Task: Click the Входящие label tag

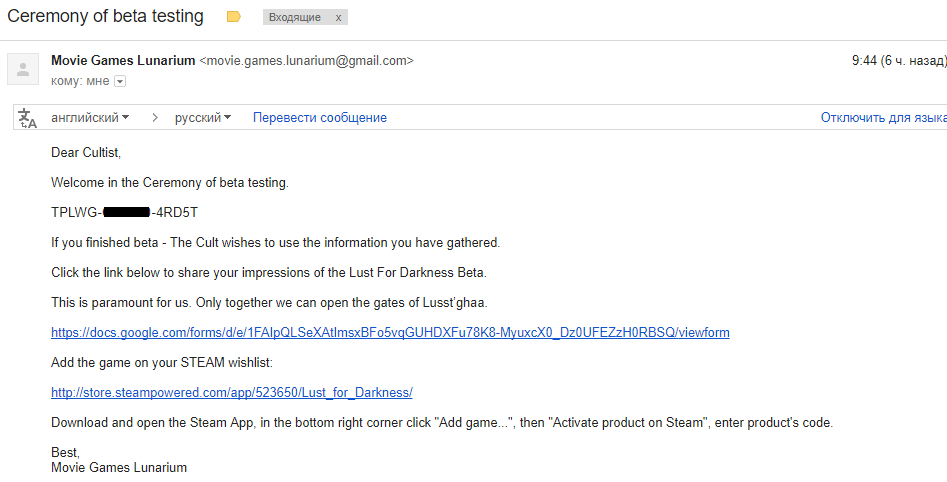Action: 295,18
